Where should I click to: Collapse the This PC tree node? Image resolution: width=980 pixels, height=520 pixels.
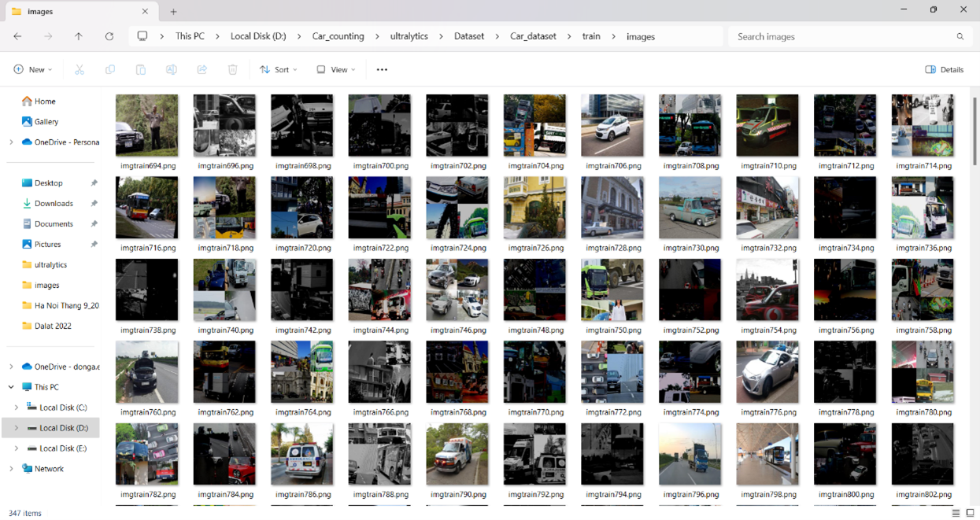click(11, 387)
